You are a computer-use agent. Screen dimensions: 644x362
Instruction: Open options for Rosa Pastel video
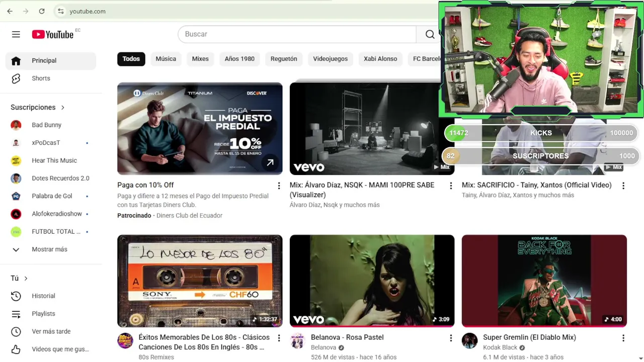[451, 338]
